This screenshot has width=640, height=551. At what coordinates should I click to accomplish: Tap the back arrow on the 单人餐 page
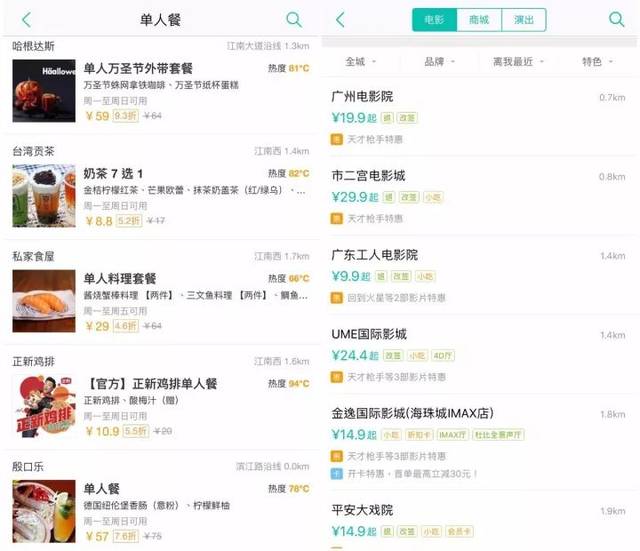point(27,20)
